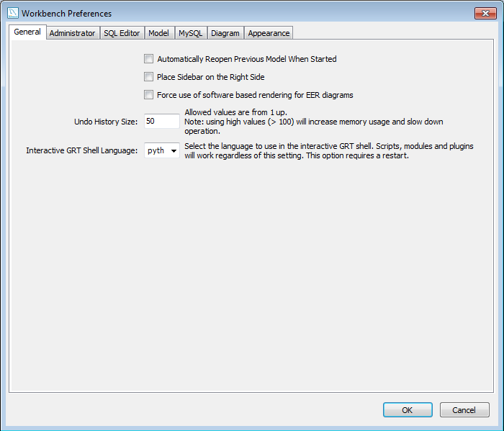Click the Undo History Size input field

point(161,122)
